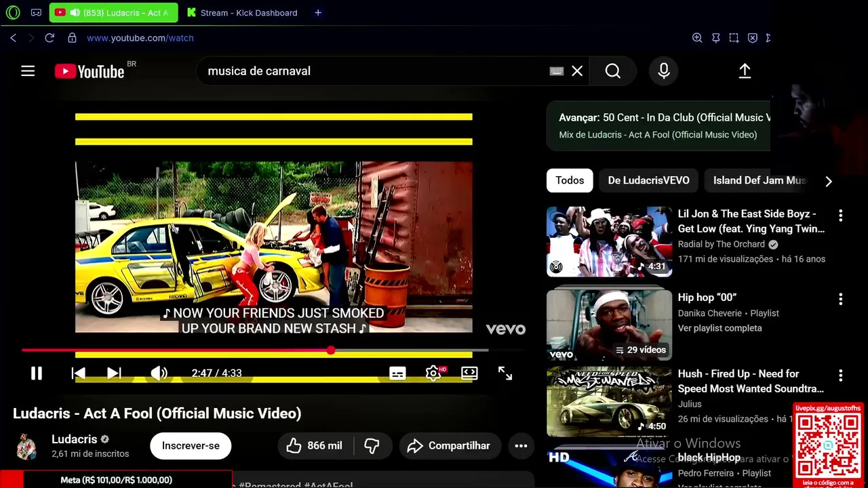Open the YouTube hamburger guide menu
The height and width of the screenshot is (488, 868).
tap(28, 71)
